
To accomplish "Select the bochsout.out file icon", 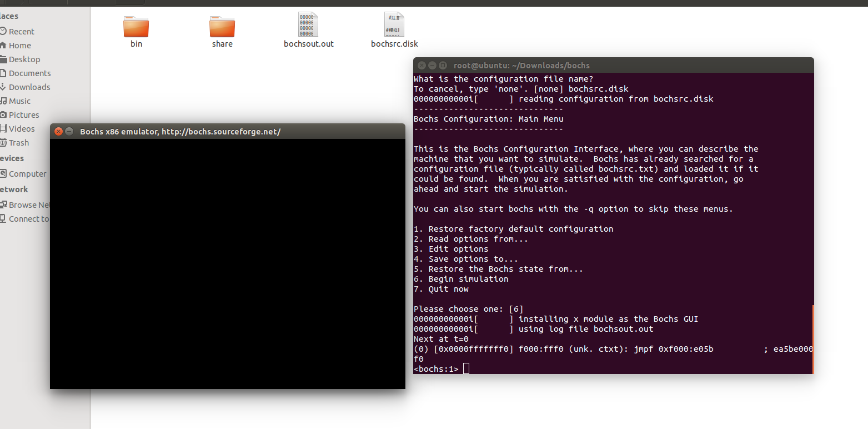I will [x=308, y=25].
